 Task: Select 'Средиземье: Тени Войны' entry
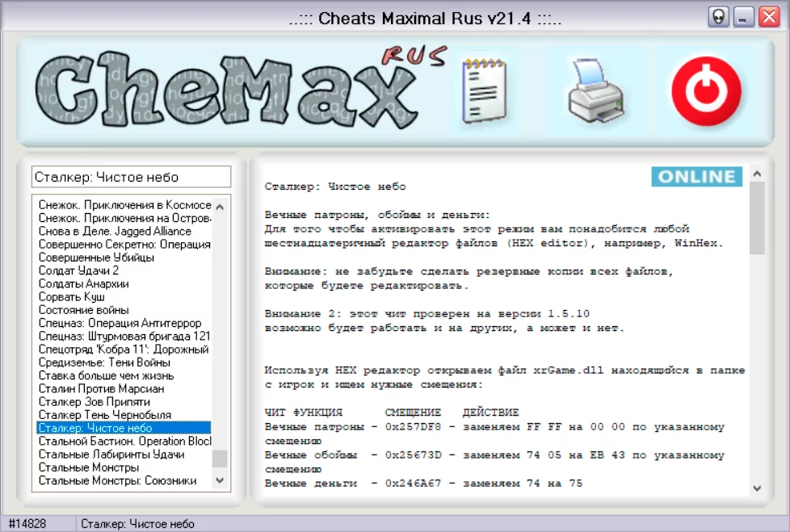click(x=124, y=362)
